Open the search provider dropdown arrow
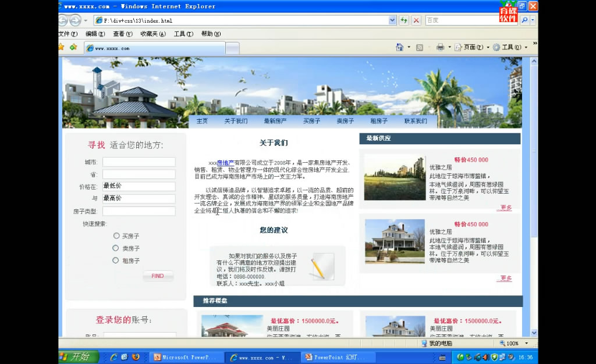The height and width of the screenshot is (364, 596). (533, 20)
